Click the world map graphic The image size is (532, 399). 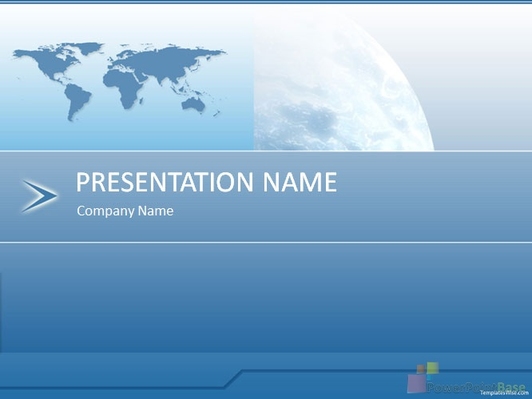coord(119,81)
